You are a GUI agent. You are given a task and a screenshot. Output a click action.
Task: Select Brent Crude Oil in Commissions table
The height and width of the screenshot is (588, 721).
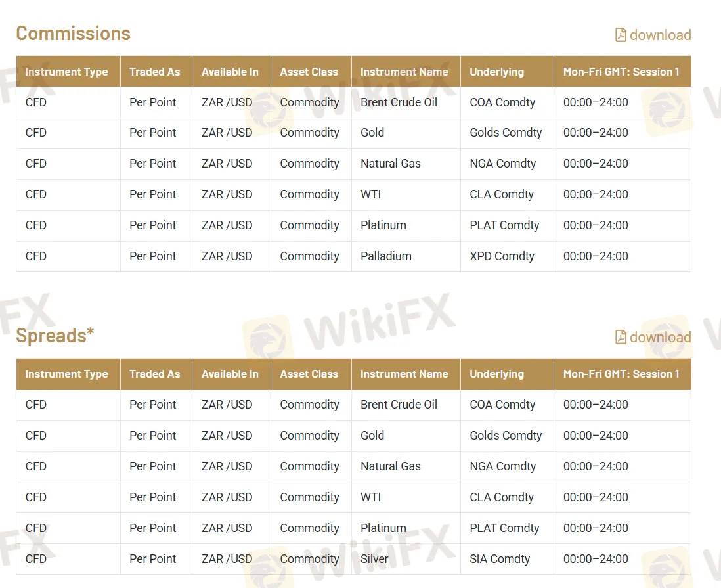(x=399, y=102)
